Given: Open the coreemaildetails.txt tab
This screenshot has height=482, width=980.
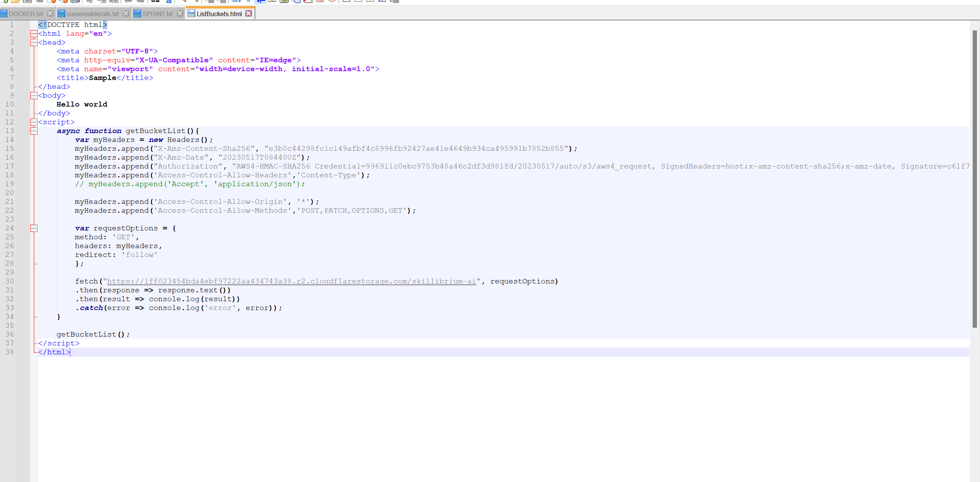Looking at the screenshot, I should [92, 14].
